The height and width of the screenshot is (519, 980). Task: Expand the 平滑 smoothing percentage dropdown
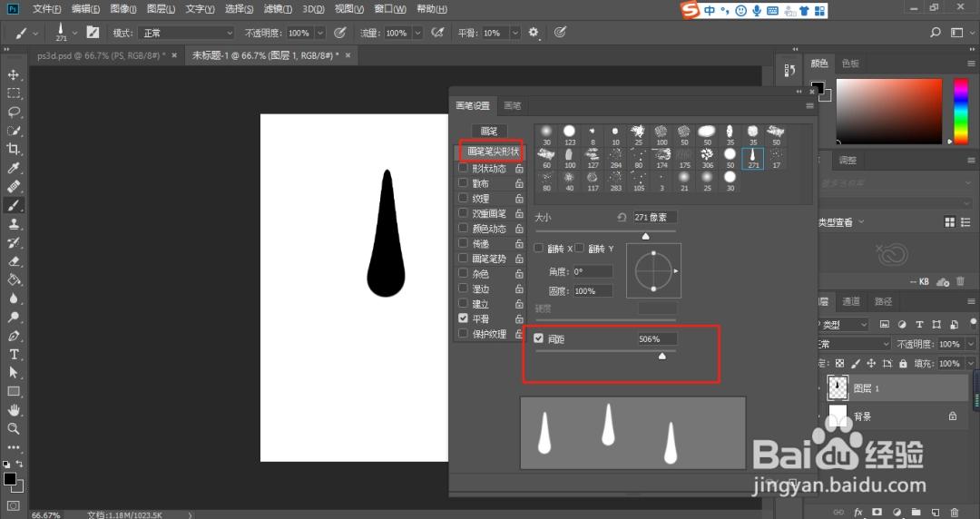[515, 33]
